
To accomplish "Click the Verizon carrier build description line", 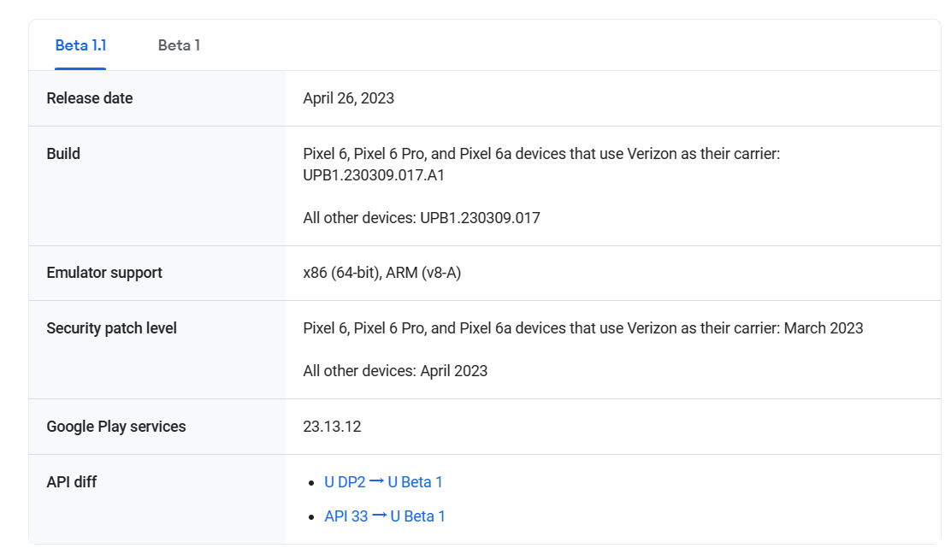I will (541, 154).
